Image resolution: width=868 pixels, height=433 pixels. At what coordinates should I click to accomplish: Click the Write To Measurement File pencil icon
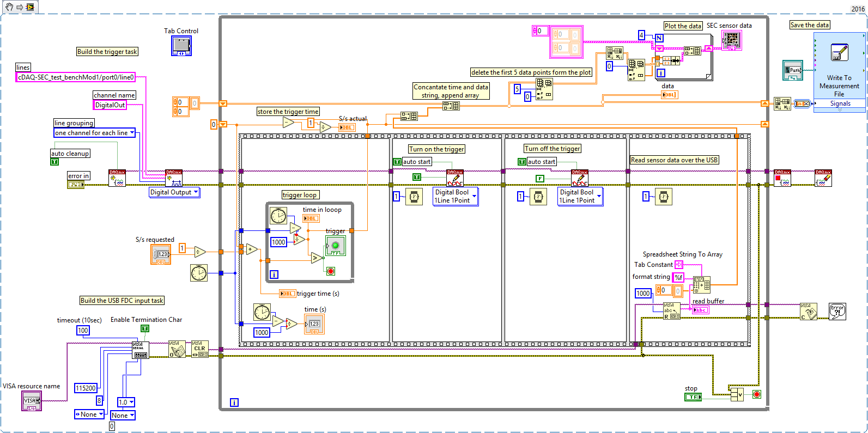tap(839, 52)
